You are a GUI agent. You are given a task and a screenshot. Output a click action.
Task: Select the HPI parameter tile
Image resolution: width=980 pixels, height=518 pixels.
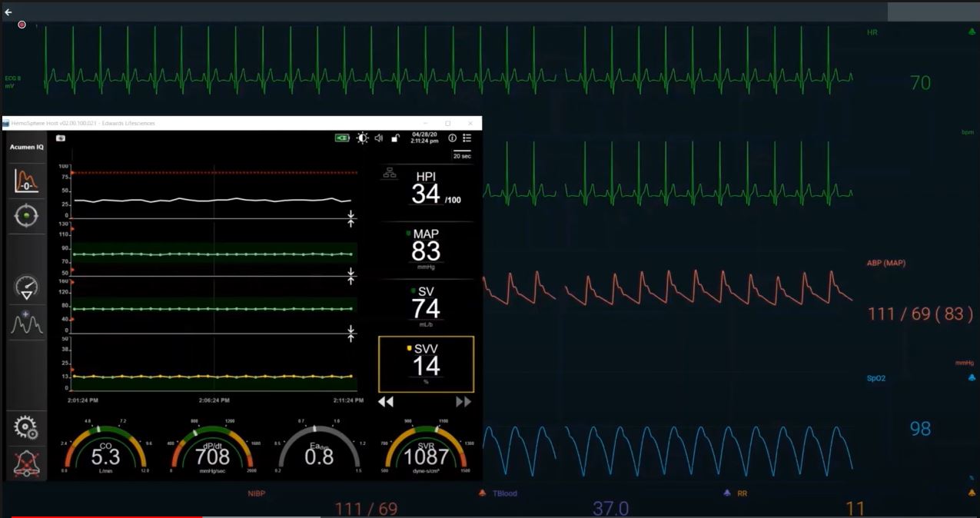[426, 188]
